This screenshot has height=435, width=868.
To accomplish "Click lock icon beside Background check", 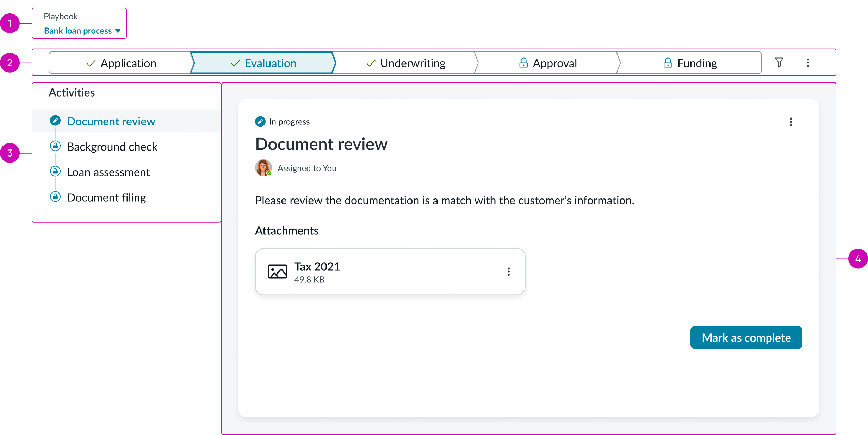I will pos(55,146).
